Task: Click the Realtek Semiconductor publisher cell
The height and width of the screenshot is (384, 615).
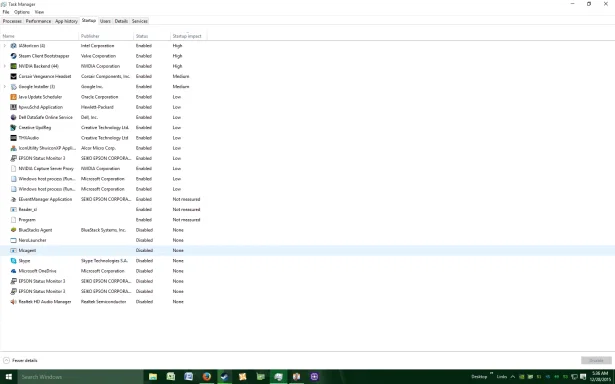Action: (104, 302)
